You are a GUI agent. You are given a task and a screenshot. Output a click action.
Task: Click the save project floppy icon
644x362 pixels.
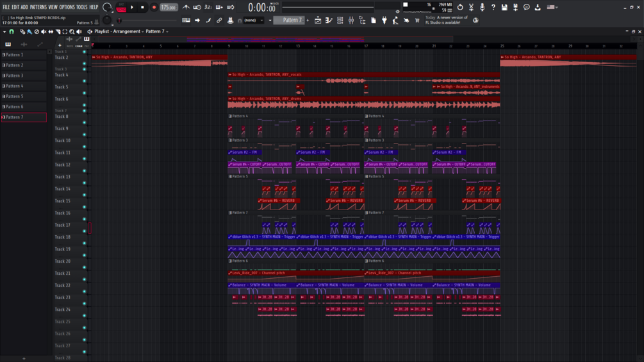pos(504,7)
